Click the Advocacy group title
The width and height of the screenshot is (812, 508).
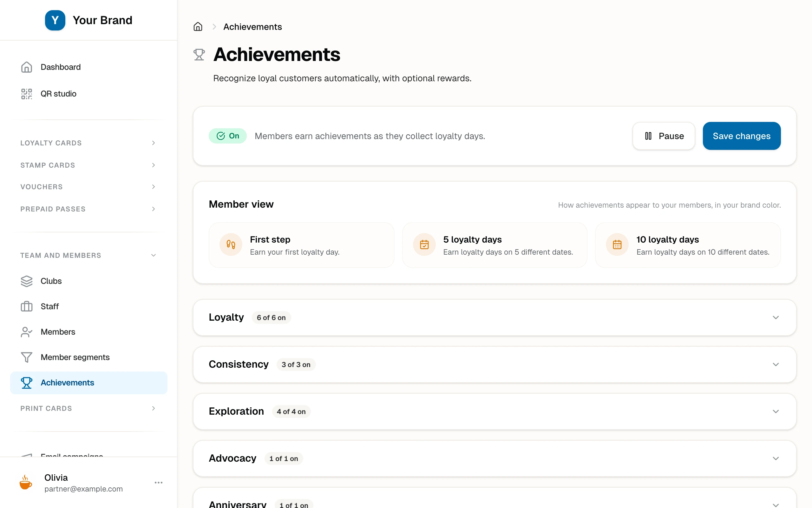[232, 458]
